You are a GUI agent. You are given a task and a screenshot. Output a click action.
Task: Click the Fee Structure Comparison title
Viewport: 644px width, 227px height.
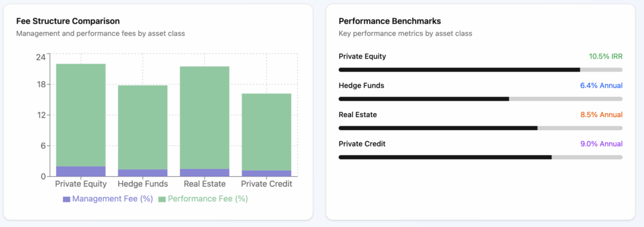point(68,21)
